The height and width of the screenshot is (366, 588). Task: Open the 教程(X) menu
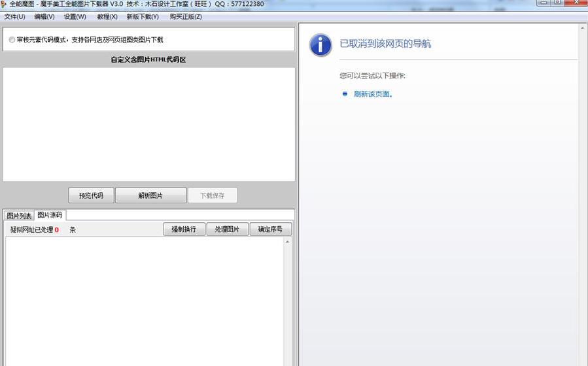pyautogui.click(x=107, y=16)
